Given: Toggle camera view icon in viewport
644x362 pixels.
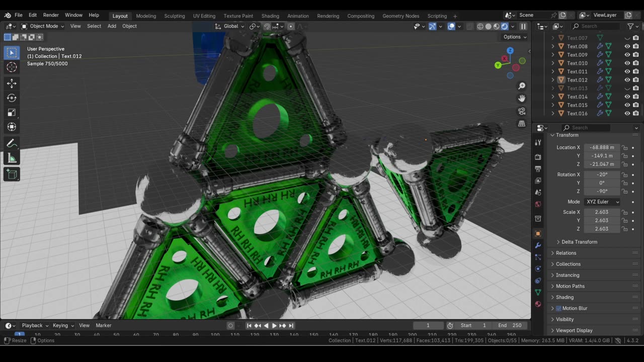Looking at the screenshot, I should [x=522, y=111].
